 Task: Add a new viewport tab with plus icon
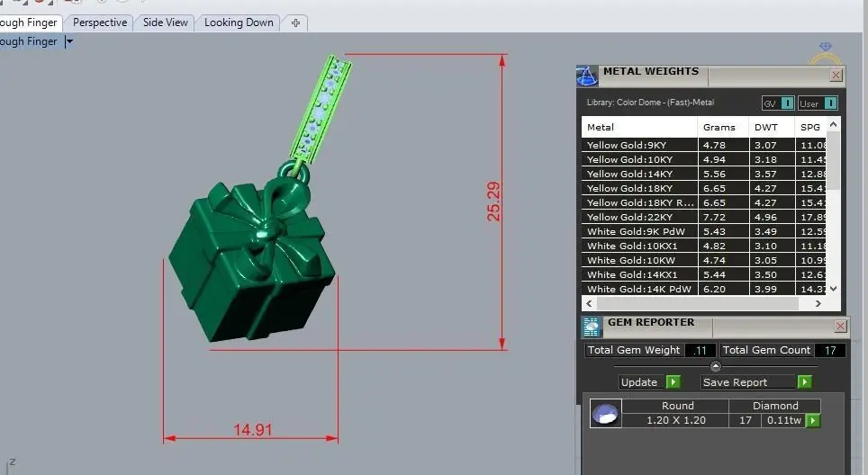[295, 22]
